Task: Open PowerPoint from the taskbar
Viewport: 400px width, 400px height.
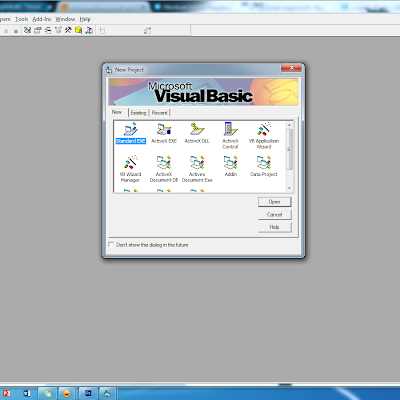Action: coord(6,394)
